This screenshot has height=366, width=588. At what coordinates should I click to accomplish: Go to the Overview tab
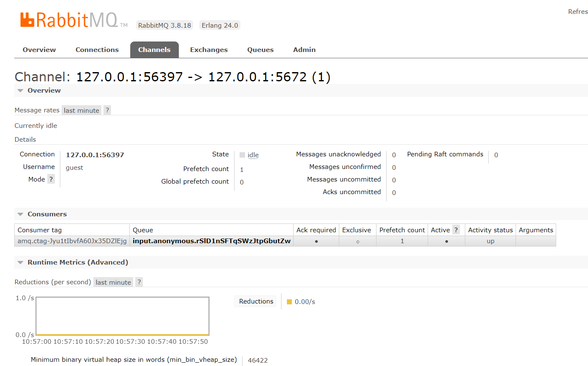[x=39, y=50]
